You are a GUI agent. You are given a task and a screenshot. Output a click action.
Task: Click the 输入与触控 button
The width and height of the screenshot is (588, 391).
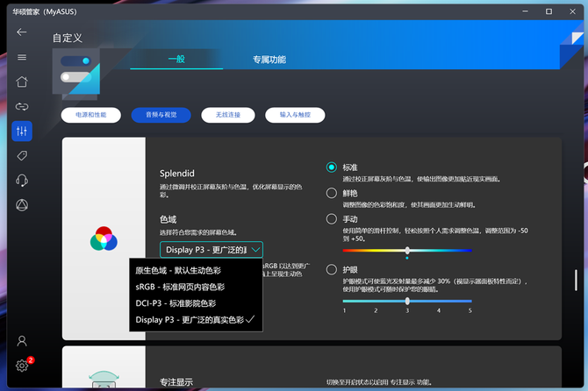[x=295, y=115]
